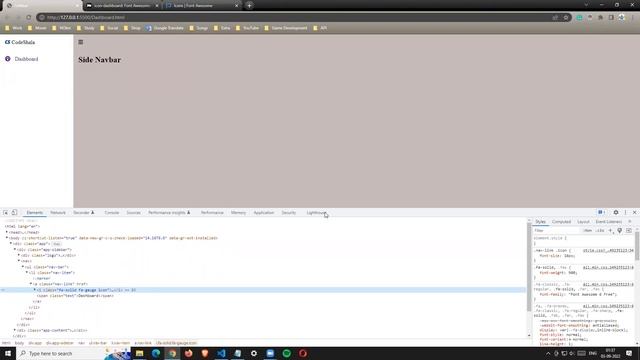This screenshot has height=360, width=640.
Task: Switch to the Computed pane tab
Action: (x=561, y=222)
